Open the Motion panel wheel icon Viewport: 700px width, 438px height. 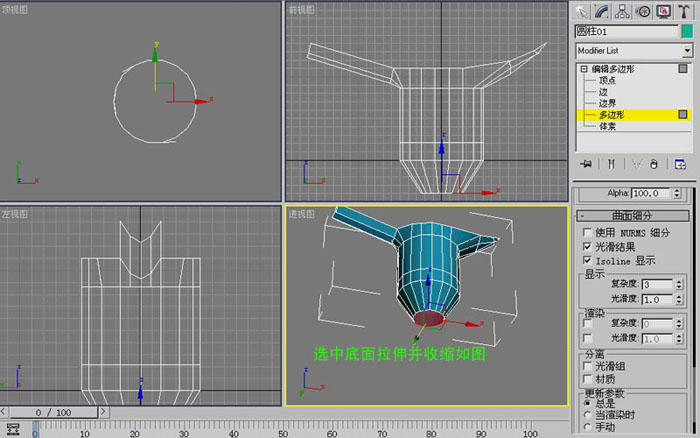point(643,12)
